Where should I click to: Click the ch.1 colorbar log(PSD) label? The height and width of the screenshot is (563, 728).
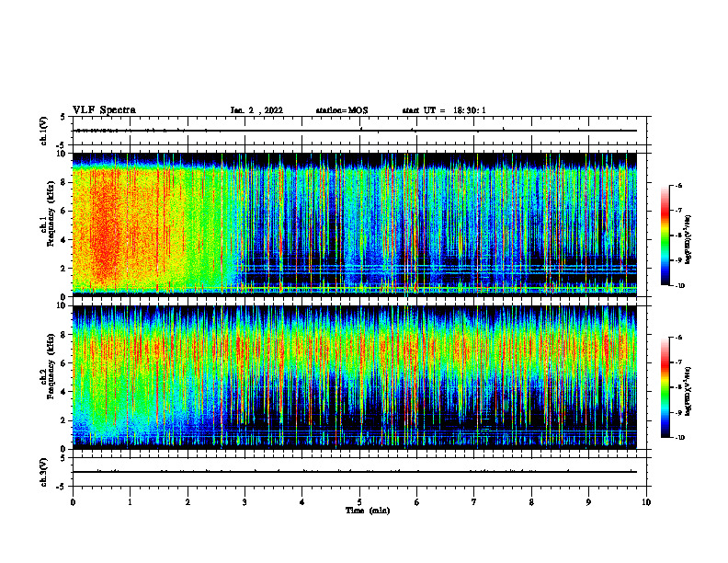[x=688, y=240]
